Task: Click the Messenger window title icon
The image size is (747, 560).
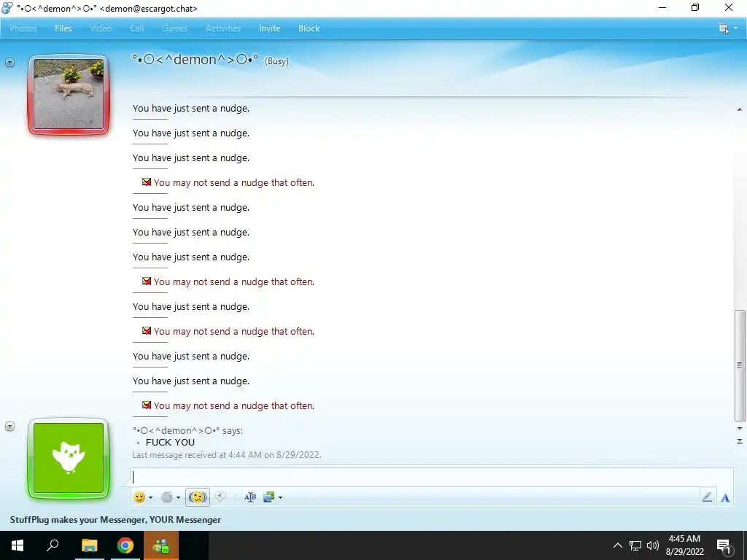Action: [7, 7]
